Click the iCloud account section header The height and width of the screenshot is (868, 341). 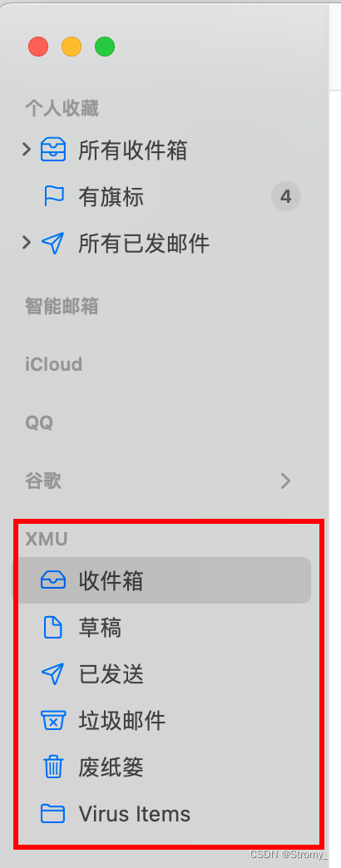click(54, 364)
